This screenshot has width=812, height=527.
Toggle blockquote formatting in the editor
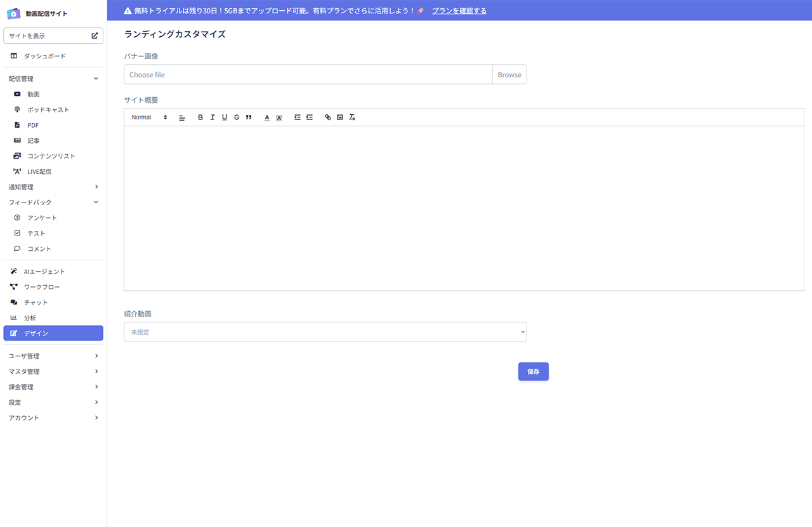pos(249,117)
